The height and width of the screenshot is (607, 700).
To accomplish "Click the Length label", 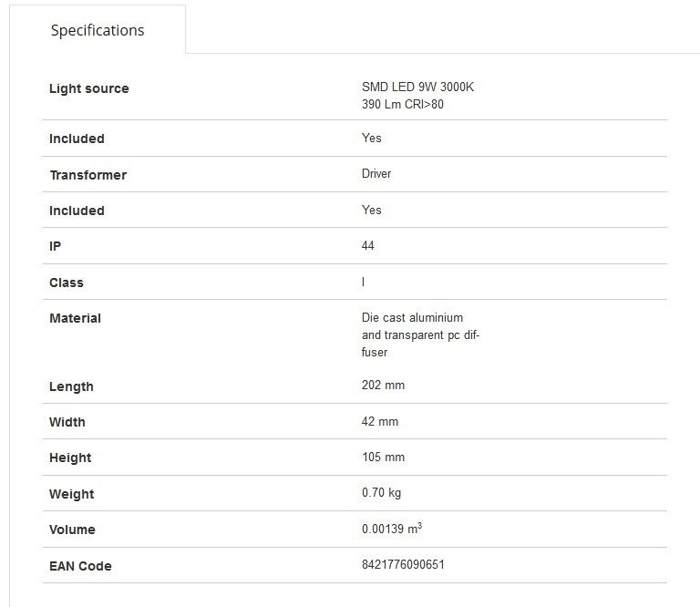I will 71,386.
